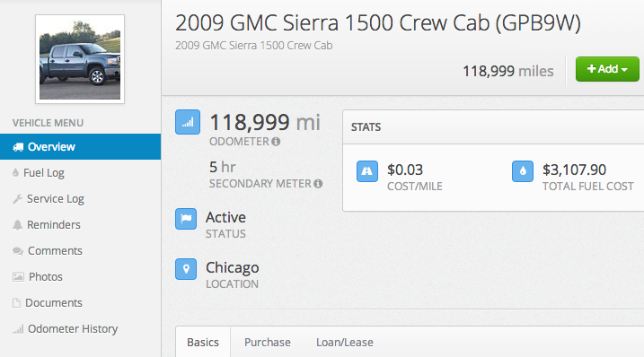
Task: Switch to the Loan/Lease tab
Action: (x=345, y=343)
